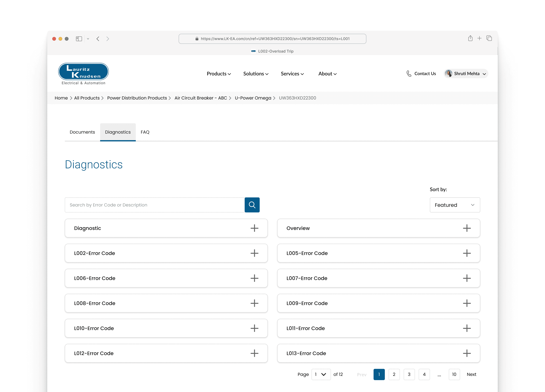Image resolution: width=545 pixels, height=392 pixels.
Task: Open the Shruti Mehta account dropdown
Action: (x=466, y=74)
